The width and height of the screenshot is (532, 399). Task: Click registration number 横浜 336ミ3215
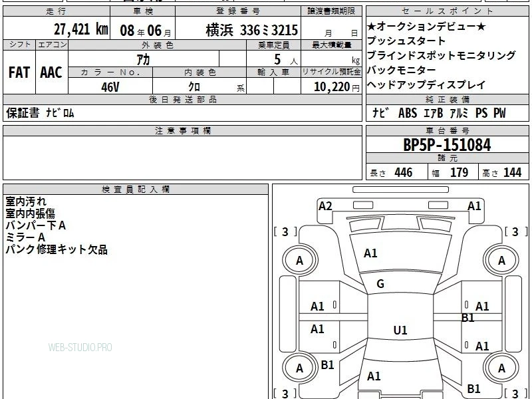[252, 30]
